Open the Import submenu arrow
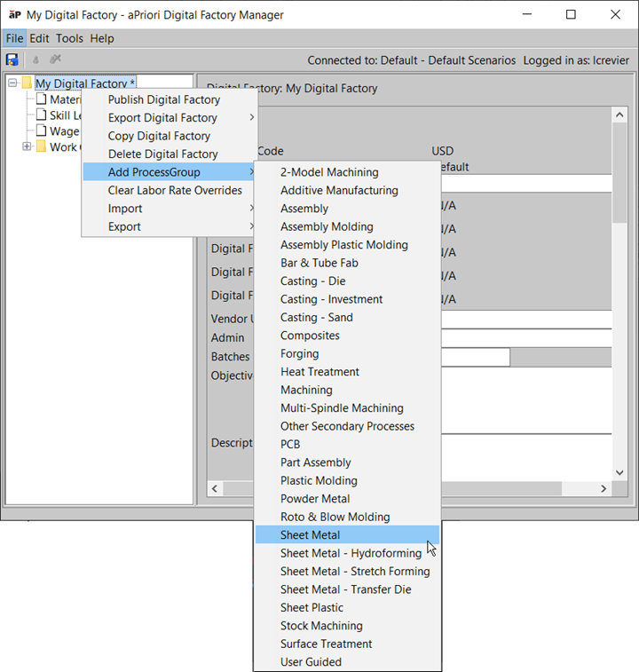Screen dimensions: 639x672 click(252, 209)
